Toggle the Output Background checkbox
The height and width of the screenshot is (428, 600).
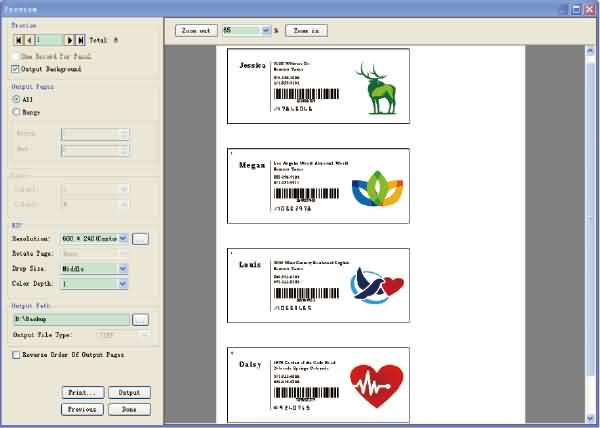(15, 69)
